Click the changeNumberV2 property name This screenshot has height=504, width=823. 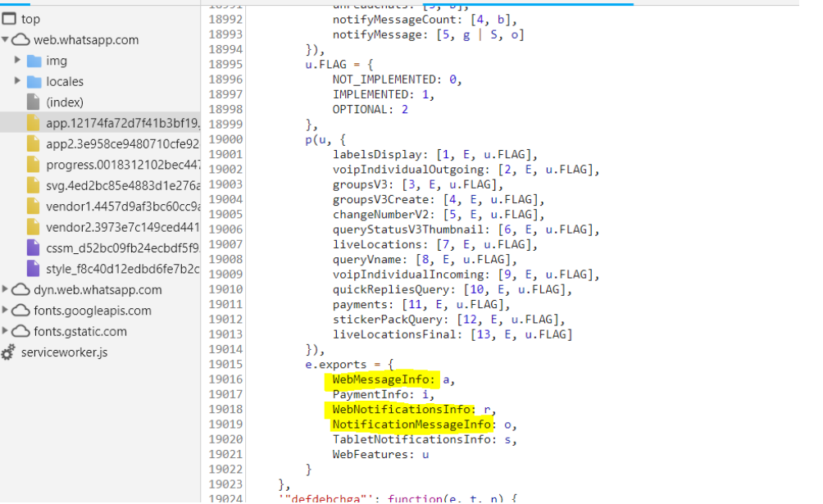(380, 214)
